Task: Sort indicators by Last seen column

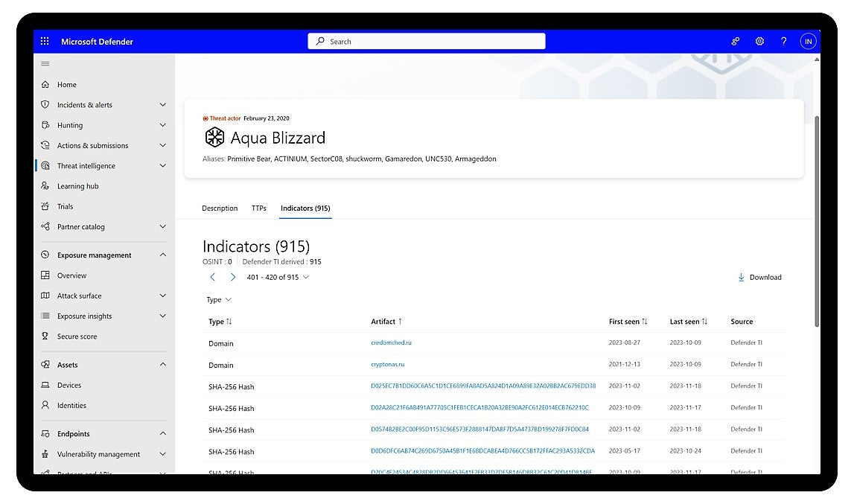Action: point(689,322)
